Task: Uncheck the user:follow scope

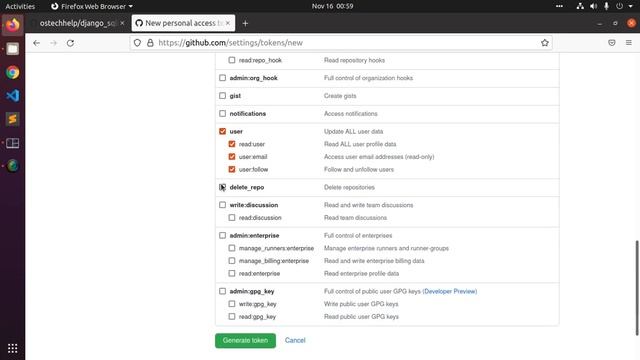Action: click(x=232, y=169)
